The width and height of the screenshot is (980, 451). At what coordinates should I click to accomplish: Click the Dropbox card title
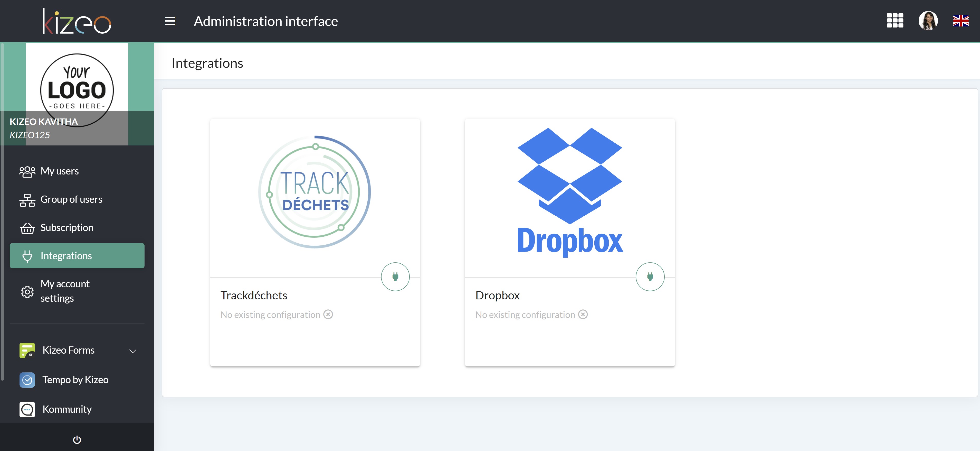pos(497,295)
